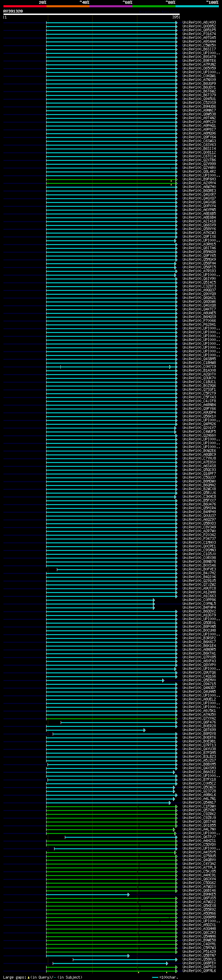The image size is (222, 980).
Task: Click the purple ~60% identity legend segment
Action: [x=111, y=6]
